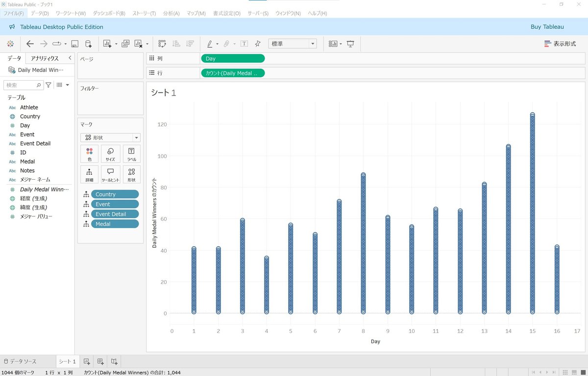Click the new story tab icon at bottom
This screenshot has height=376, width=588.
(x=114, y=361)
